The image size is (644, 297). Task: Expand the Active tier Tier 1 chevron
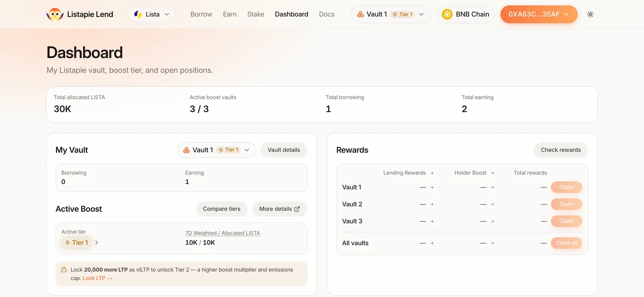tap(97, 242)
